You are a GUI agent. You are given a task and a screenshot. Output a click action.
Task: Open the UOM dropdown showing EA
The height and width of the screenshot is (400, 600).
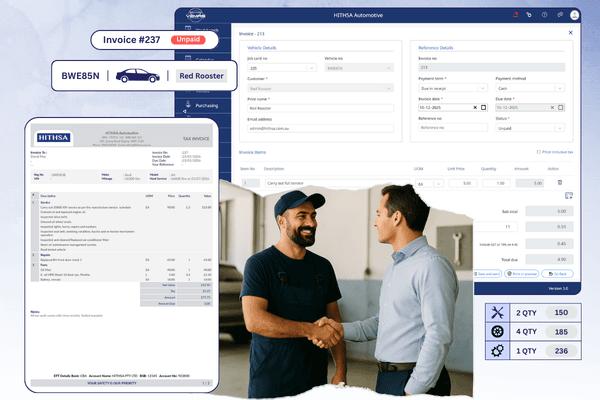pos(429,184)
